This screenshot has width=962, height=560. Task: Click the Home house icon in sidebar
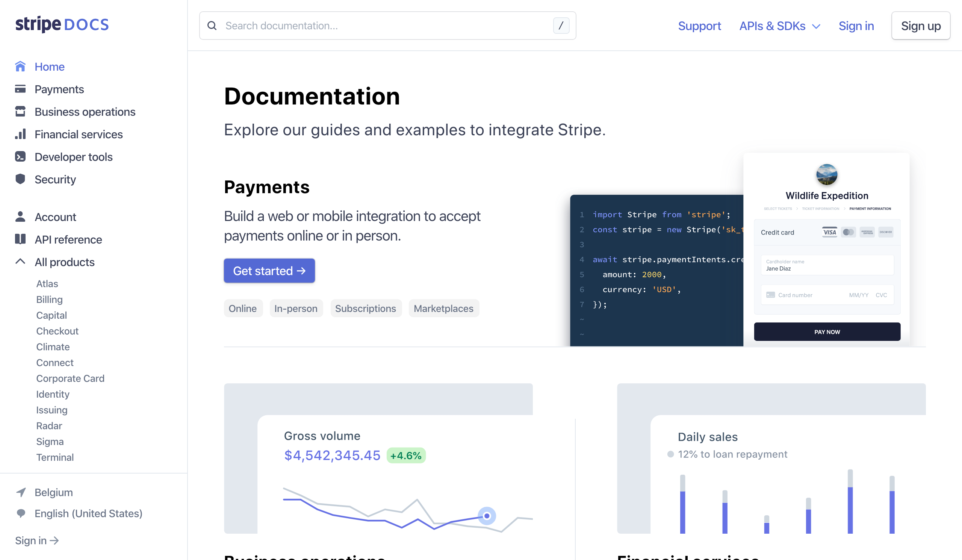click(20, 67)
